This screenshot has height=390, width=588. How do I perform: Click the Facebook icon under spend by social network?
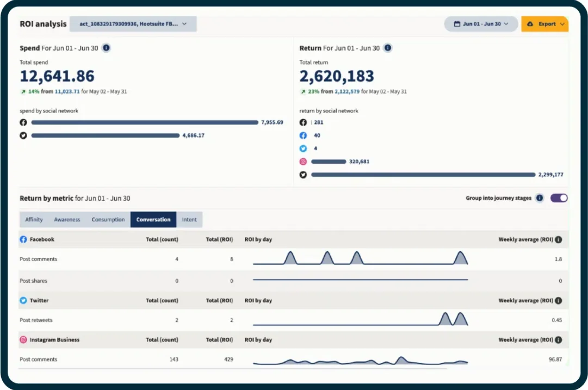[23, 122]
